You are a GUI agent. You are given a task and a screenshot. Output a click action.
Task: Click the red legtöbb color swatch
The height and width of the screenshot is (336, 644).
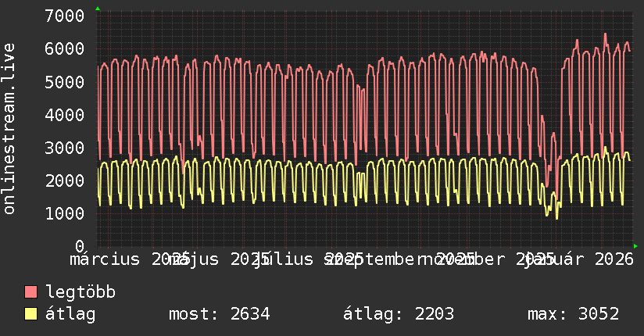(30, 292)
